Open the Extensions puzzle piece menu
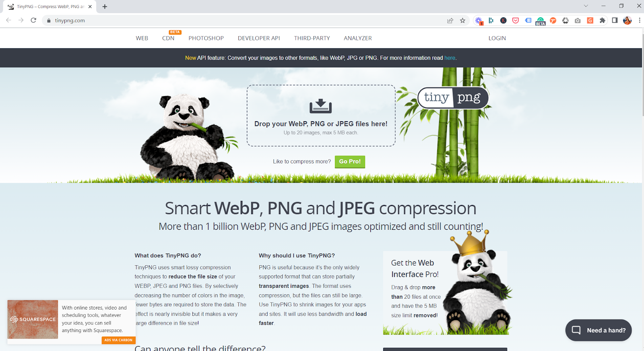The image size is (644, 351). coord(603,21)
